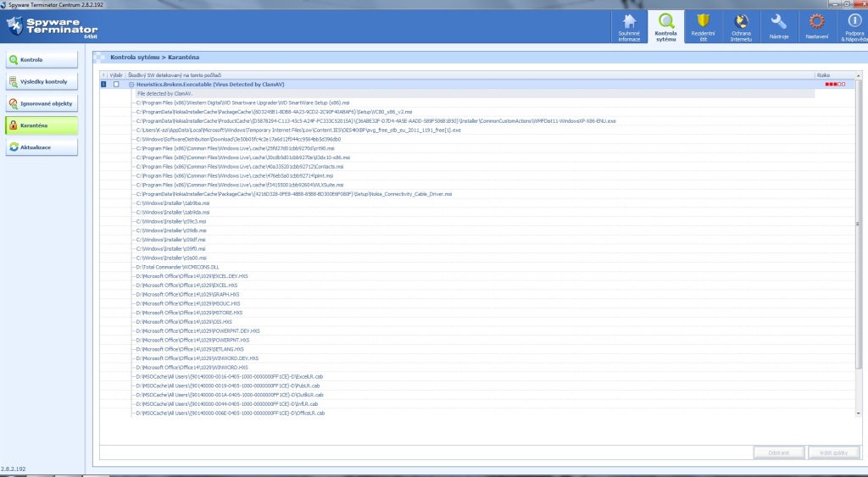Tick checkbox for Heuristics.Broken.Executable
Viewport: 868px width, 477px height.
[x=116, y=85]
